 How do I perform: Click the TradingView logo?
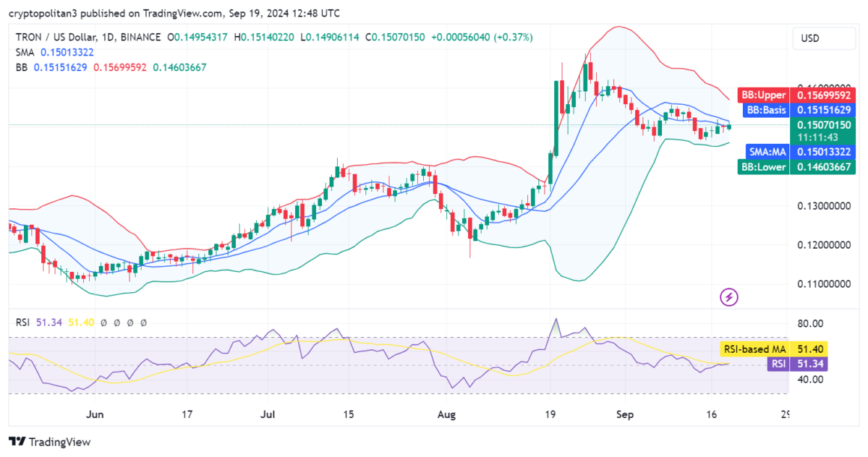(x=50, y=442)
